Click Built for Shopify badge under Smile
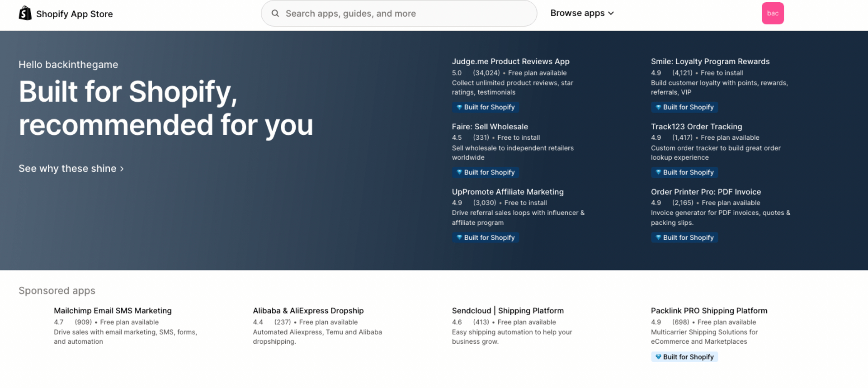The image size is (868, 388). coord(684,107)
